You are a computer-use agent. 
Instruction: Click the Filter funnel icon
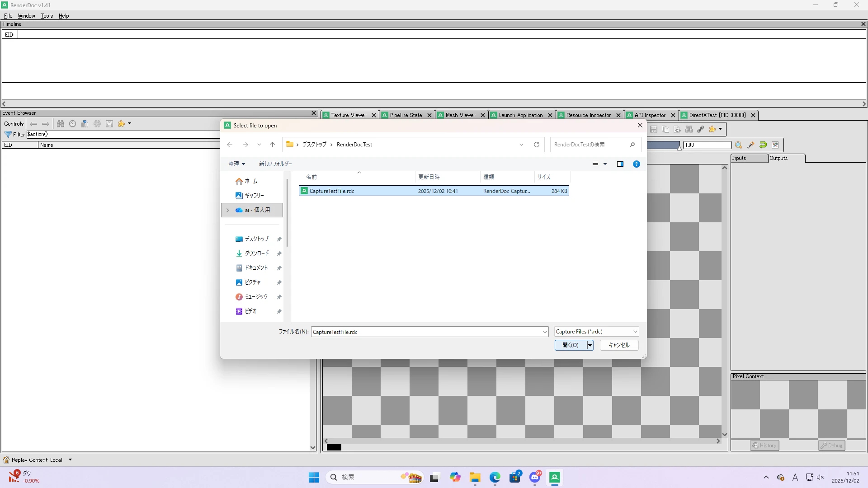click(8, 134)
